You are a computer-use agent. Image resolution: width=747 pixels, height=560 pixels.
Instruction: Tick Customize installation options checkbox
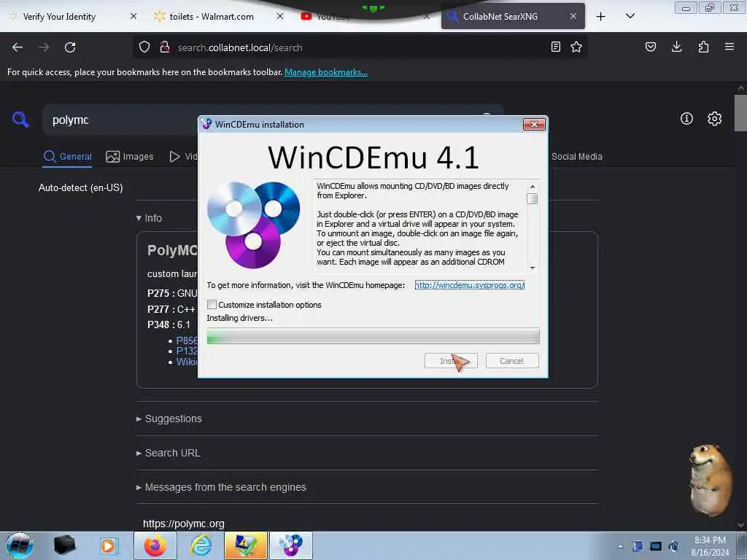[212, 304]
